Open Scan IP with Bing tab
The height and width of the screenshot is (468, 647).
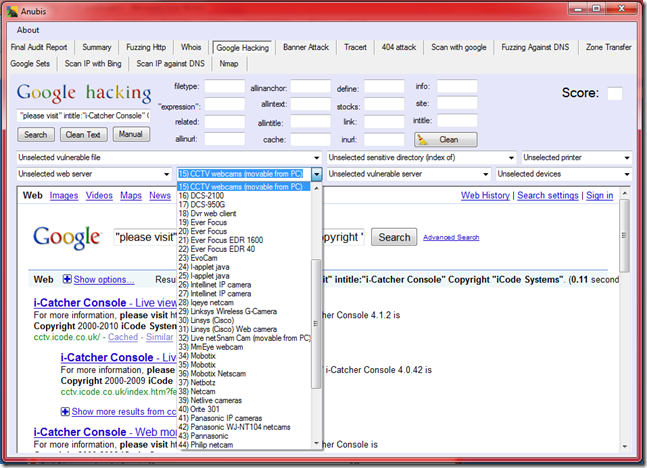tap(93, 64)
